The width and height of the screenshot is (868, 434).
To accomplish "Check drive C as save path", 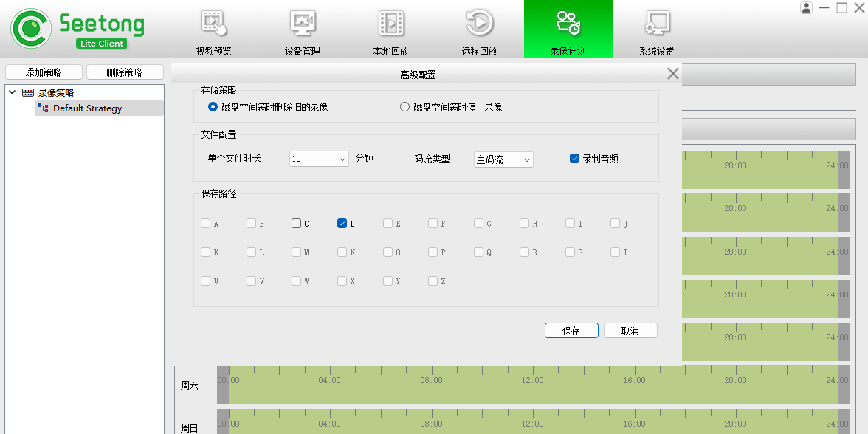I will (296, 224).
